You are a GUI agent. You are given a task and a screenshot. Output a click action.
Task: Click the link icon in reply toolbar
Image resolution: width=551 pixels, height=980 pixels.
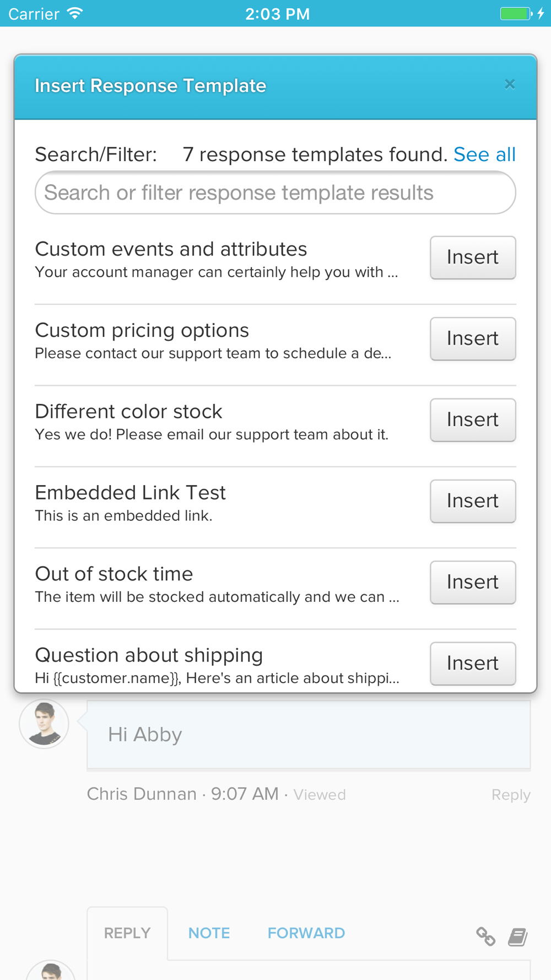click(x=485, y=936)
